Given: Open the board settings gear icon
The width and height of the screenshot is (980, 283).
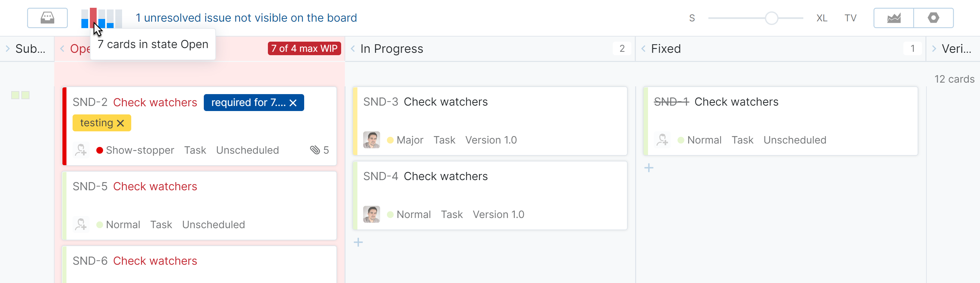Looking at the screenshot, I should [x=933, y=18].
